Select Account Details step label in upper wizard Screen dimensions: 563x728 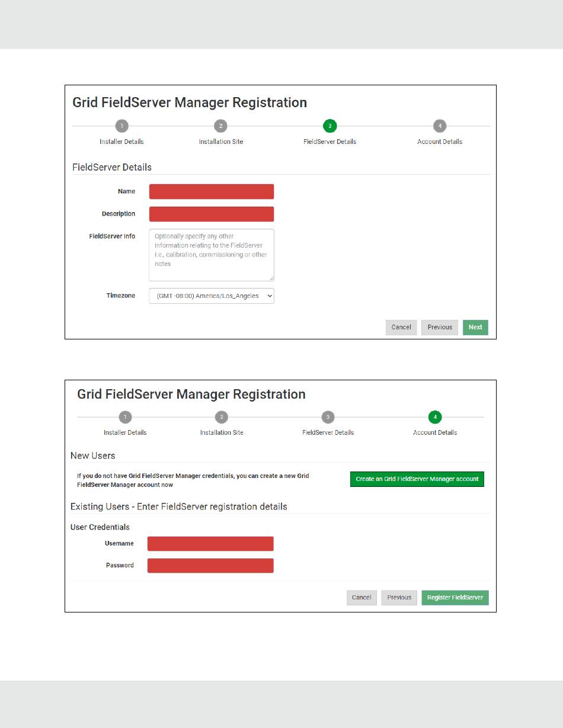click(x=440, y=142)
